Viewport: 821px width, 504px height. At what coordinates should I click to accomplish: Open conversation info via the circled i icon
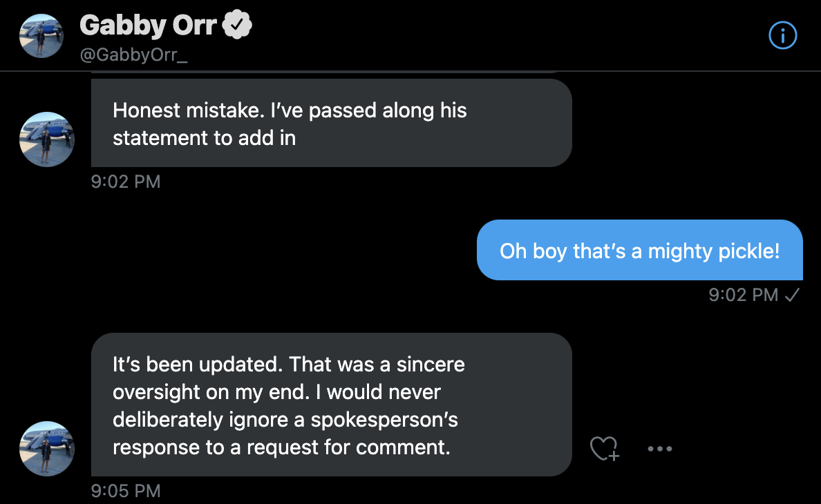(783, 35)
